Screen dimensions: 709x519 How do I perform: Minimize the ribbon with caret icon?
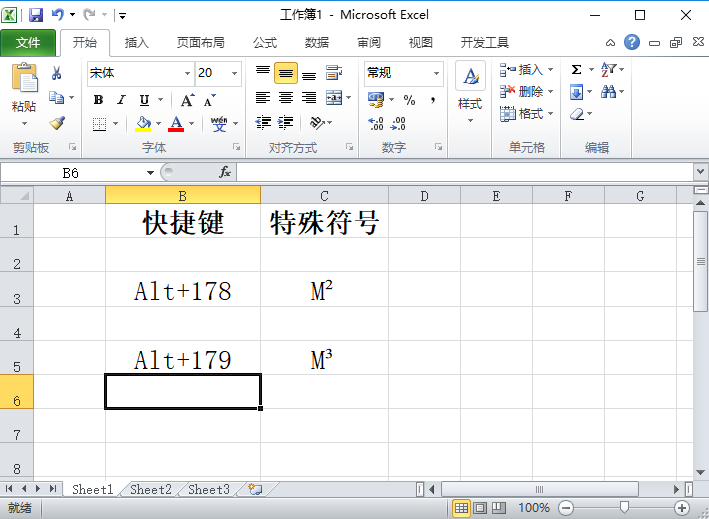610,43
